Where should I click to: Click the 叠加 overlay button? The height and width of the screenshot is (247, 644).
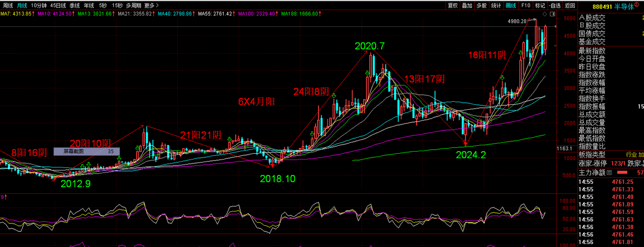click(467, 5)
